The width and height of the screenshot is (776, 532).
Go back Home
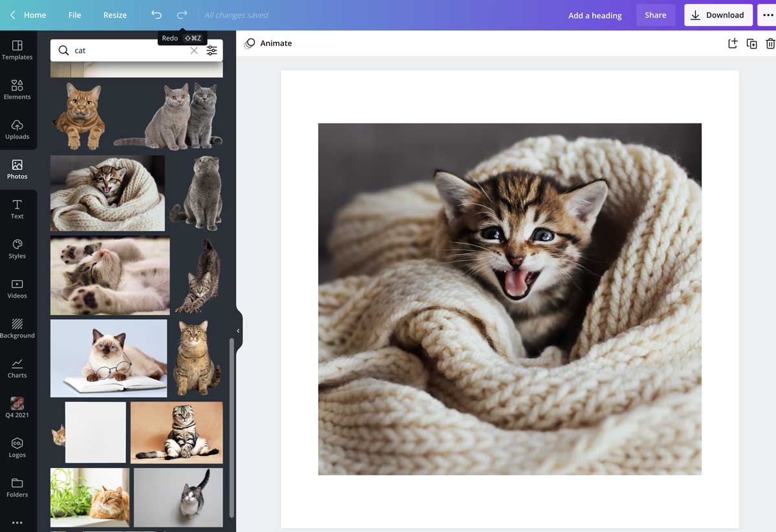pos(28,15)
